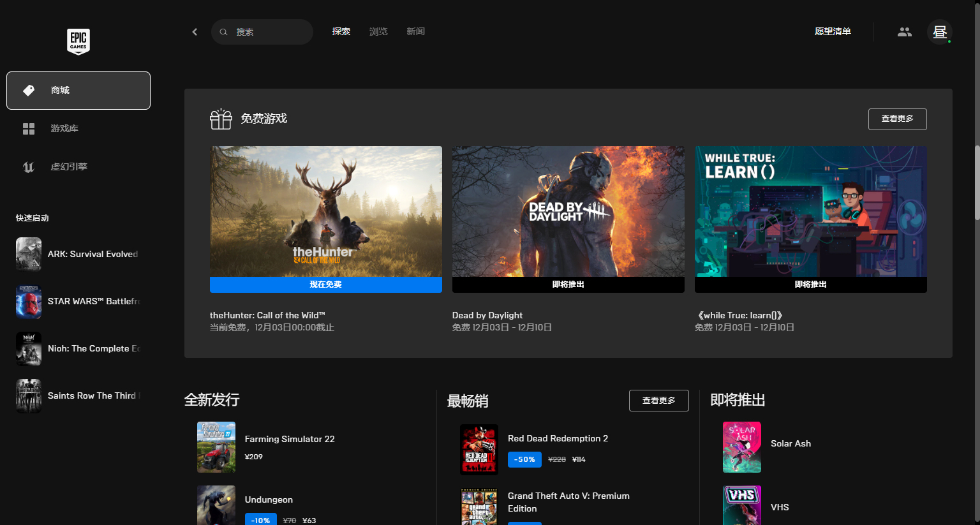The image size is (980, 525).
Task: Click the Saints Row The Third label
Action: 94,396
